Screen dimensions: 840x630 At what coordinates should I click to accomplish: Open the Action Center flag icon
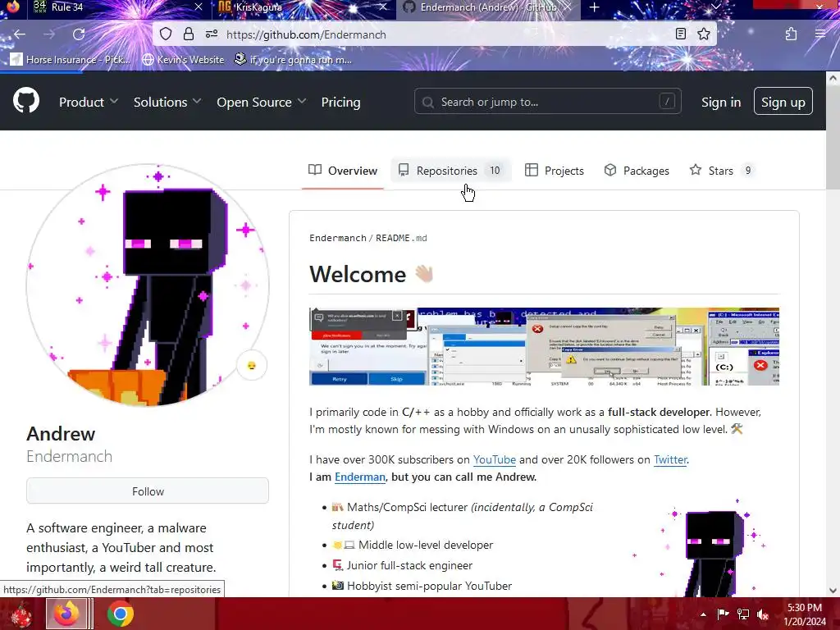click(723, 614)
